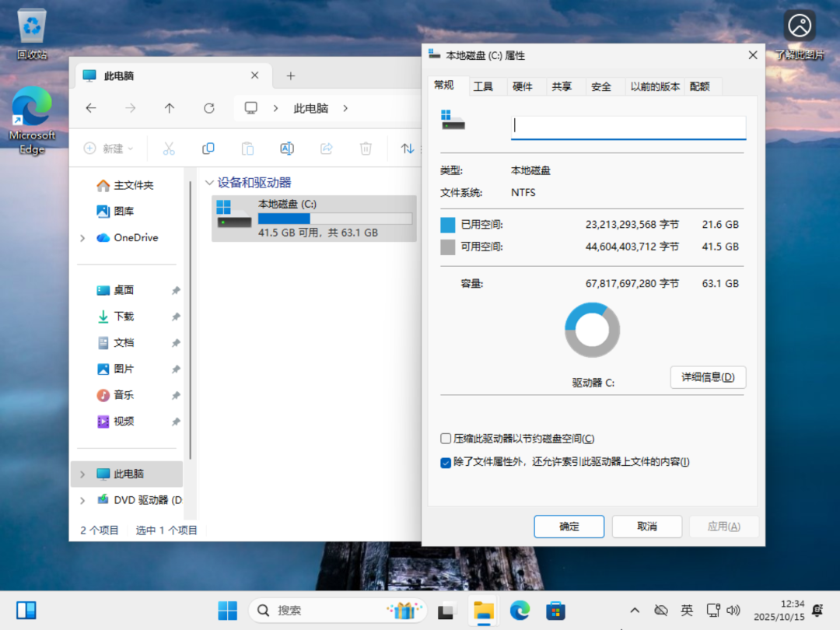The height and width of the screenshot is (630, 840).
Task: Click the Copy icon in the toolbar
Action: coord(208,148)
